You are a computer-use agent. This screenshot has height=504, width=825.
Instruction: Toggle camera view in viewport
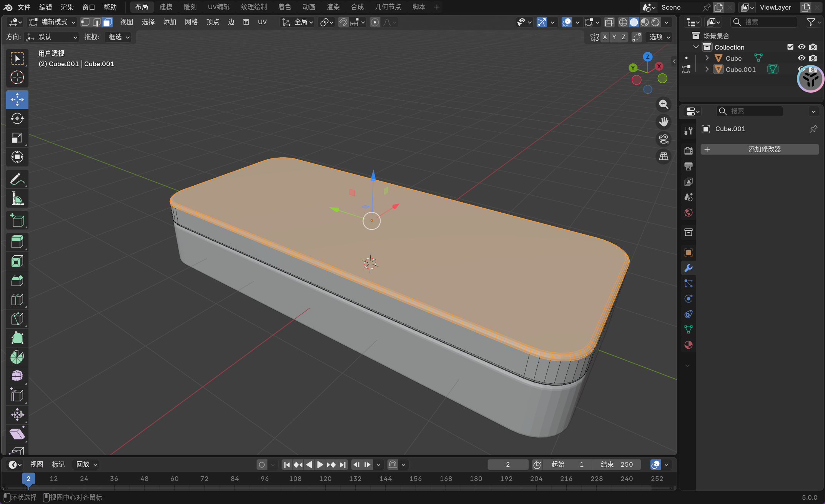664,139
